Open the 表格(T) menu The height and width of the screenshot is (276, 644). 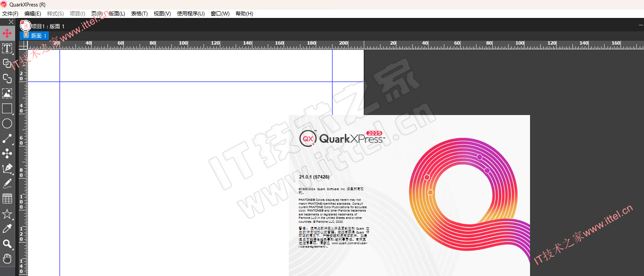coord(139,14)
